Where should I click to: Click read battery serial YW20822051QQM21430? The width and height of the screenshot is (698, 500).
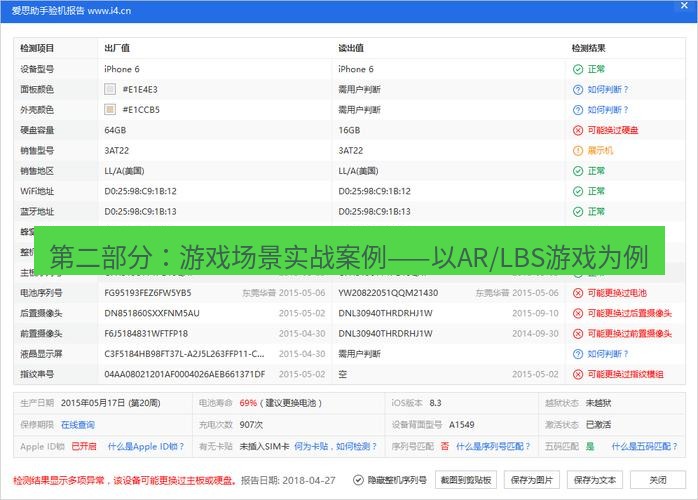pos(388,293)
